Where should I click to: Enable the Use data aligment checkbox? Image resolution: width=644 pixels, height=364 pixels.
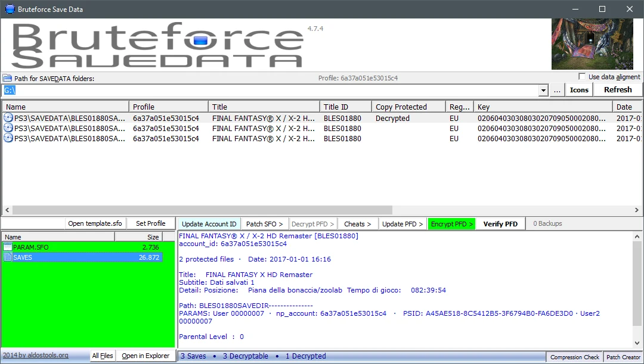click(x=581, y=76)
